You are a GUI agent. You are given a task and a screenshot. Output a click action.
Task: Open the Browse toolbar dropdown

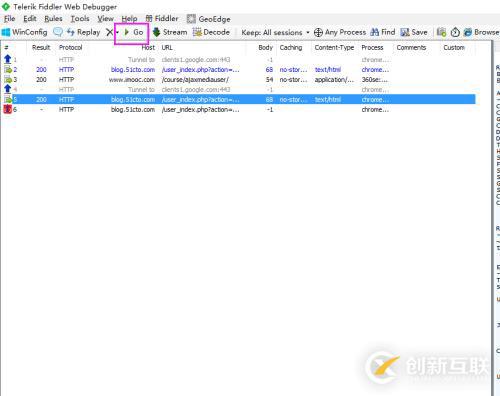481,32
